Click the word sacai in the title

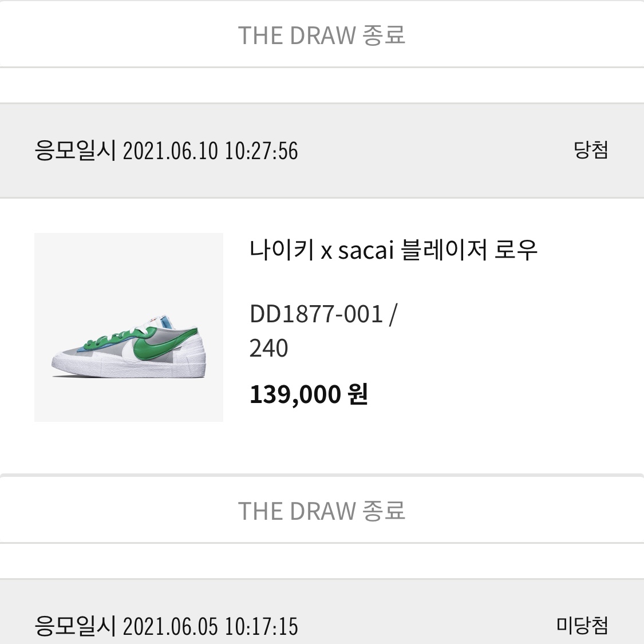(x=366, y=250)
